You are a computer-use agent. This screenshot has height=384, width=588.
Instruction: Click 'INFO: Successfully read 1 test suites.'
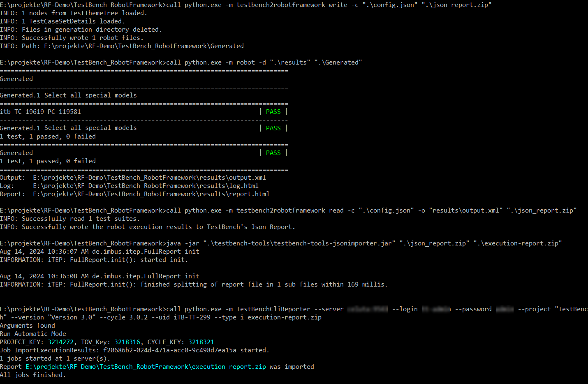coord(70,219)
